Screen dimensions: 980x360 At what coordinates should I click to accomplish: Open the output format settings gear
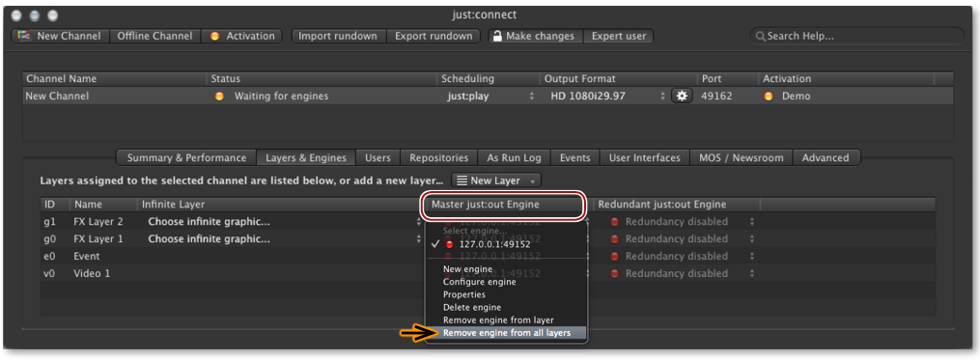point(682,97)
